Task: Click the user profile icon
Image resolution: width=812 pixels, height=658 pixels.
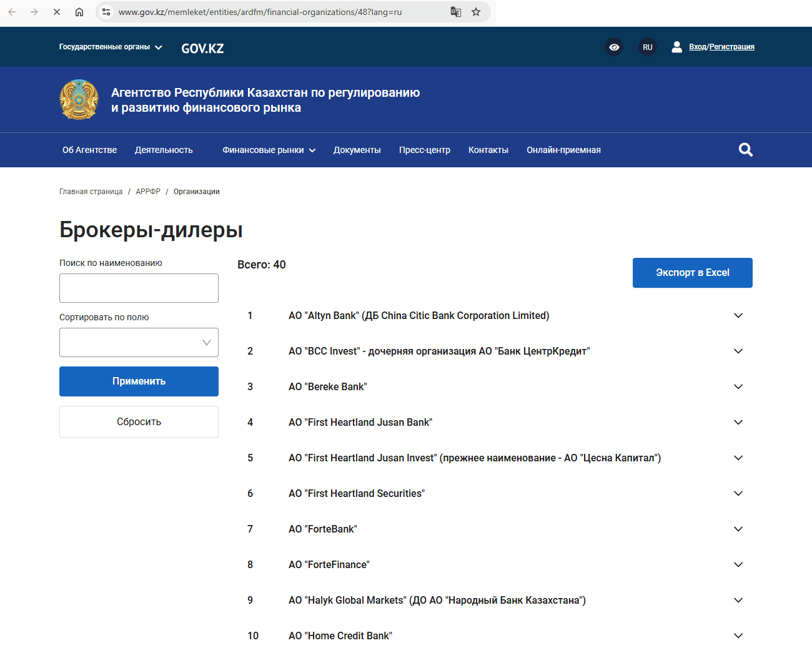Action: tap(676, 47)
